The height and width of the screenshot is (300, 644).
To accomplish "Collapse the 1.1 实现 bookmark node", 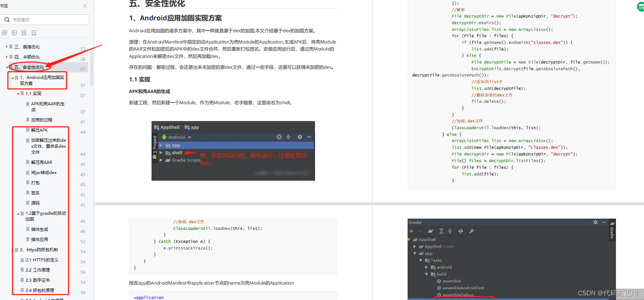I will click(18, 94).
